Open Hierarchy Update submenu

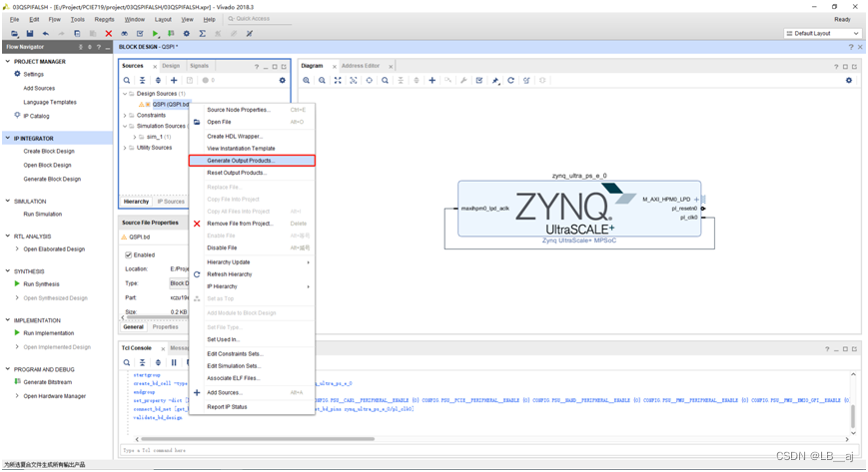point(252,262)
